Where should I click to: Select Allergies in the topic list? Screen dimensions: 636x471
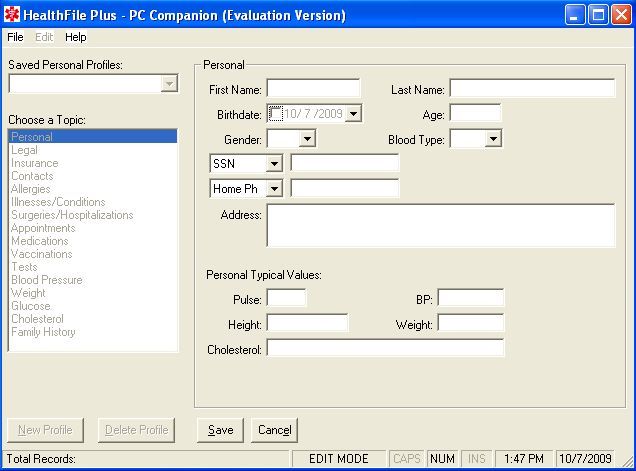pyautogui.click(x=92, y=189)
